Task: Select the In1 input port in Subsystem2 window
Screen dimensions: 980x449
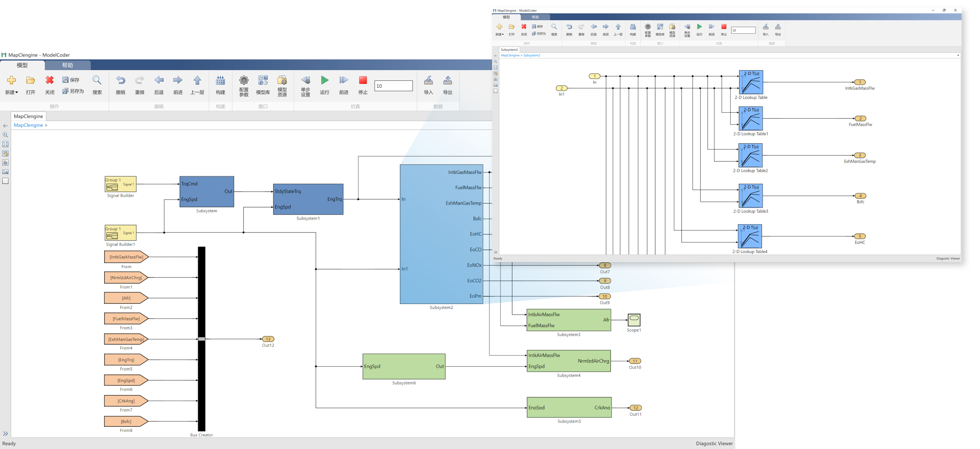Action: (561, 88)
